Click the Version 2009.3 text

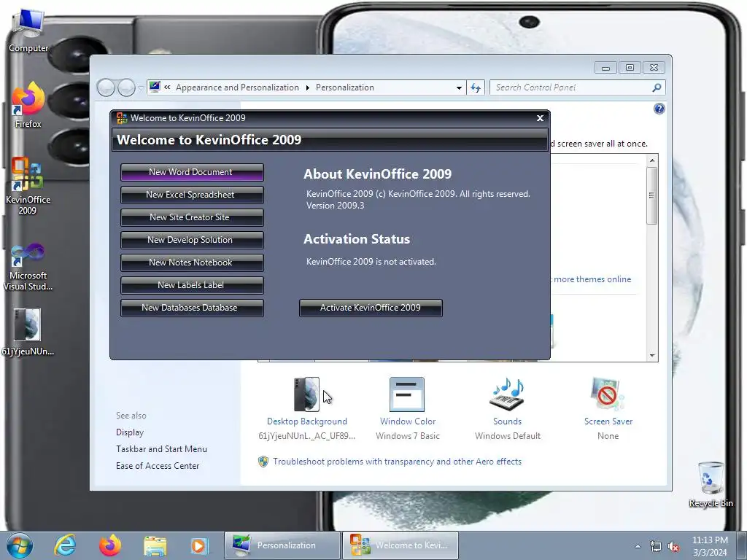[335, 206]
